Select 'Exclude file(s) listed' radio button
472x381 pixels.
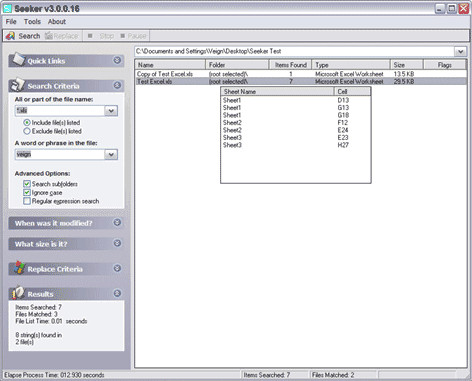(x=27, y=131)
